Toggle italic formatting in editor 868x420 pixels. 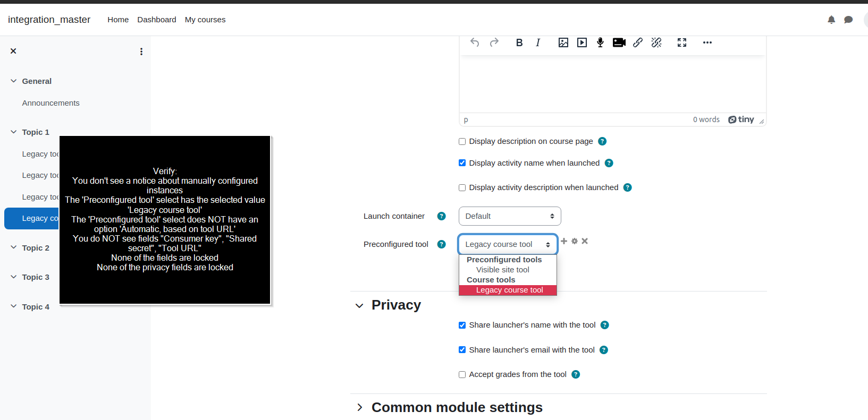pos(538,42)
